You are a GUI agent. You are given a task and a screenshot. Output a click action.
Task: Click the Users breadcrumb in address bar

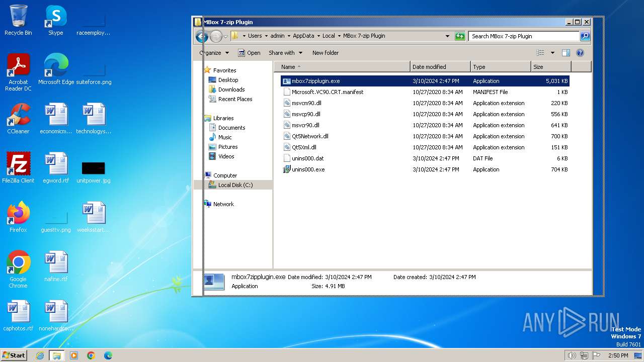(255, 36)
